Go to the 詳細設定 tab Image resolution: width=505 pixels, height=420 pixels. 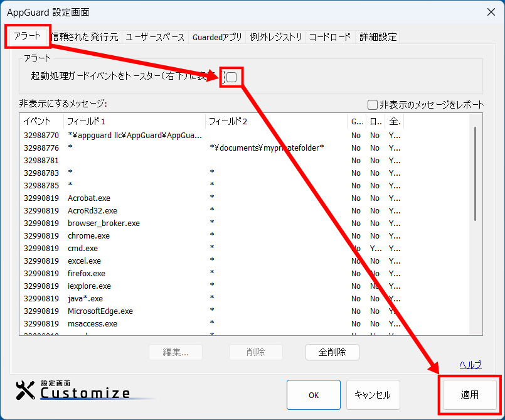point(378,37)
